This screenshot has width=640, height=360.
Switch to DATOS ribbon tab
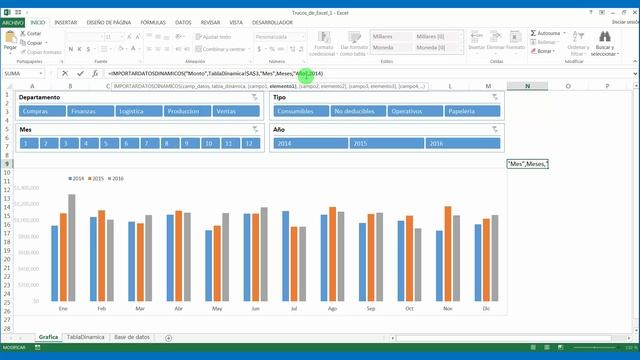(x=183, y=22)
